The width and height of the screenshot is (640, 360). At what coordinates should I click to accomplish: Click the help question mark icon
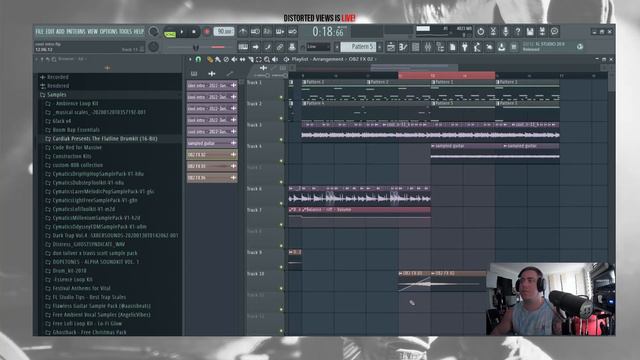[518, 31]
